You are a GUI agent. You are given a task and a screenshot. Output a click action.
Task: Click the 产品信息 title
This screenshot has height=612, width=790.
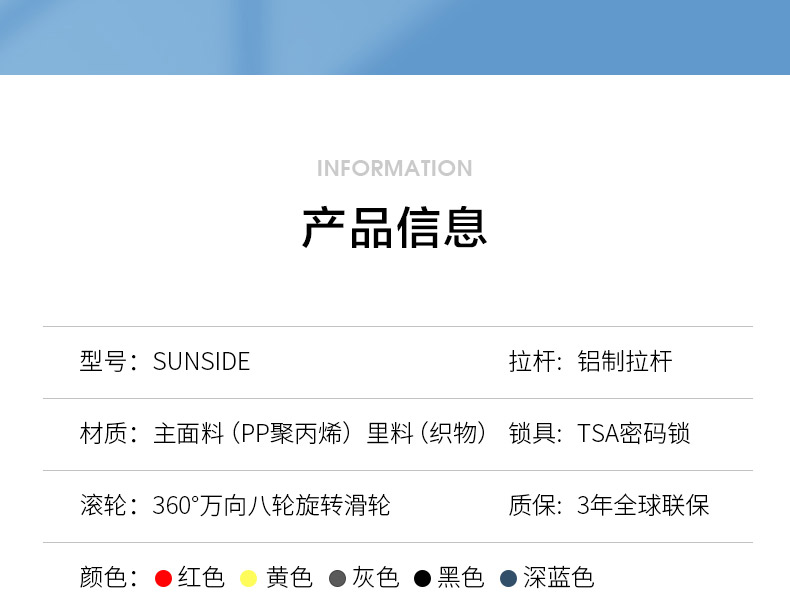(394, 227)
